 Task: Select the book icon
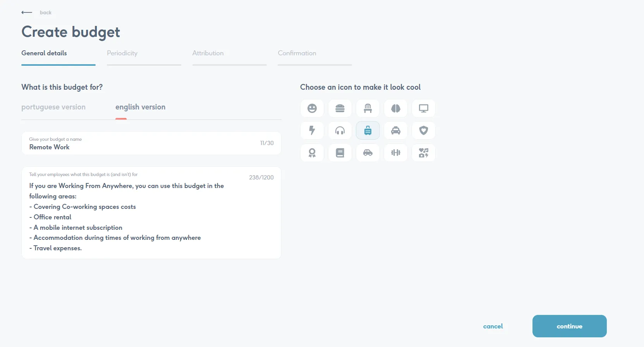tap(340, 153)
